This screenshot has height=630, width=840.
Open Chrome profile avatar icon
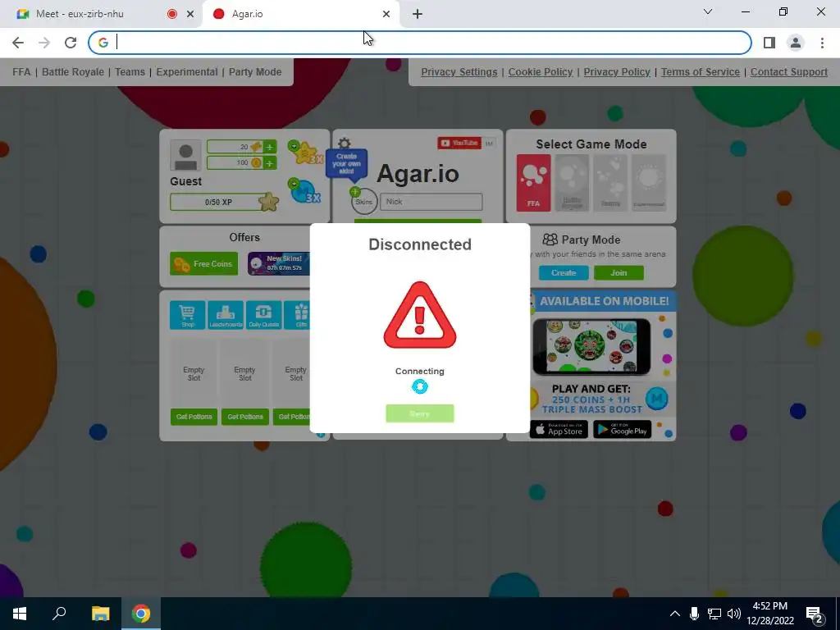pyautogui.click(x=796, y=43)
